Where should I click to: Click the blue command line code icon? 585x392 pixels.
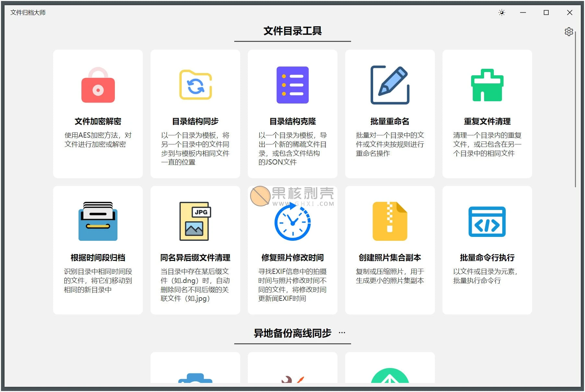pyautogui.click(x=487, y=222)
